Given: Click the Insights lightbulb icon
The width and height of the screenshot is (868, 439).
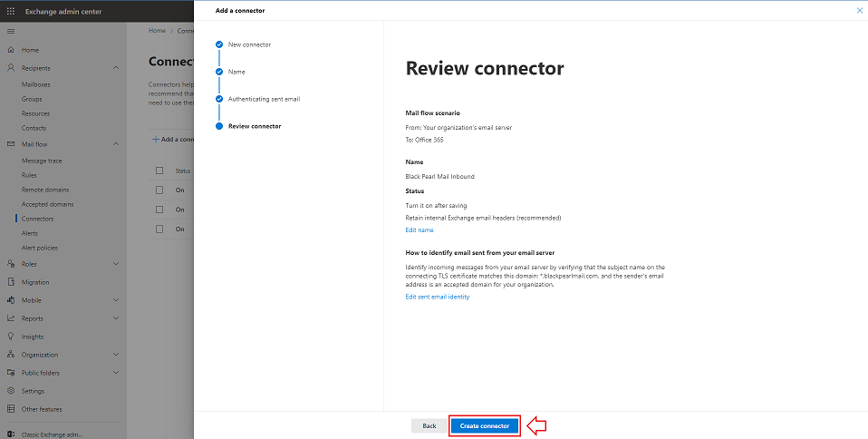Looking at the screenshot, I should 11,337.
